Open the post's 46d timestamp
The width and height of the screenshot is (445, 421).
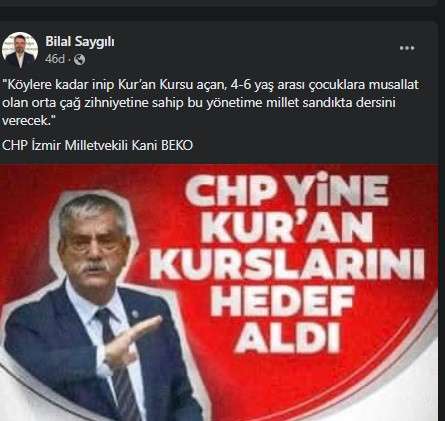(x=55, y=59)
